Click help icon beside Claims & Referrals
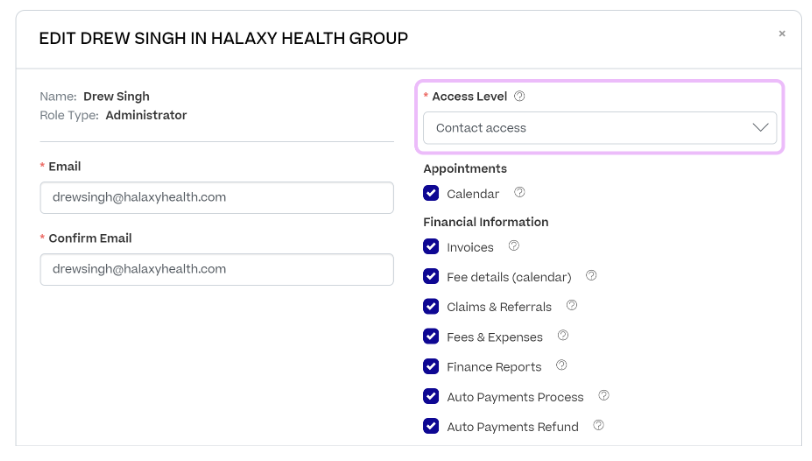Viewport: 812px width, 461px height. coord(572,306)
